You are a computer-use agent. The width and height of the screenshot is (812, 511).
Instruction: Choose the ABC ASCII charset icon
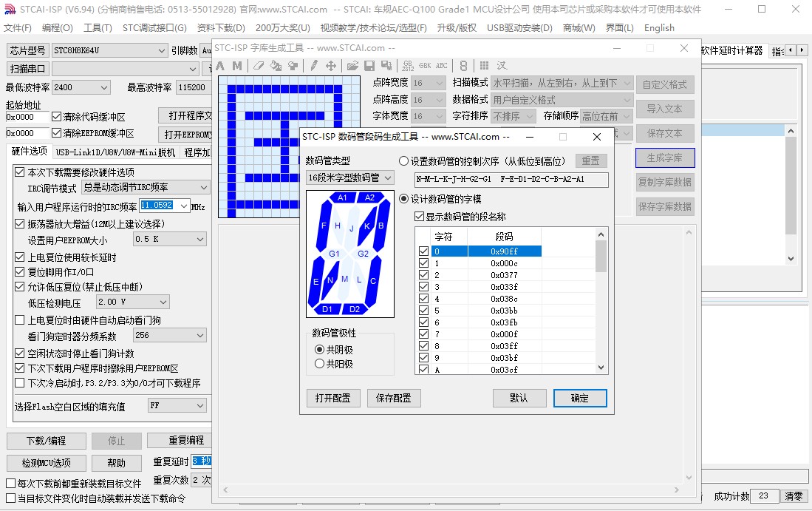[442, 66]
